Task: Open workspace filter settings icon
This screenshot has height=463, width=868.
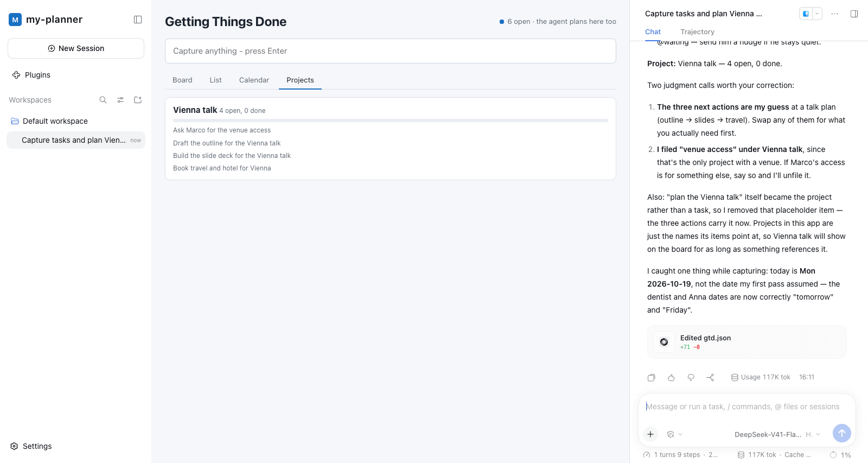Action: click(120, 100)
